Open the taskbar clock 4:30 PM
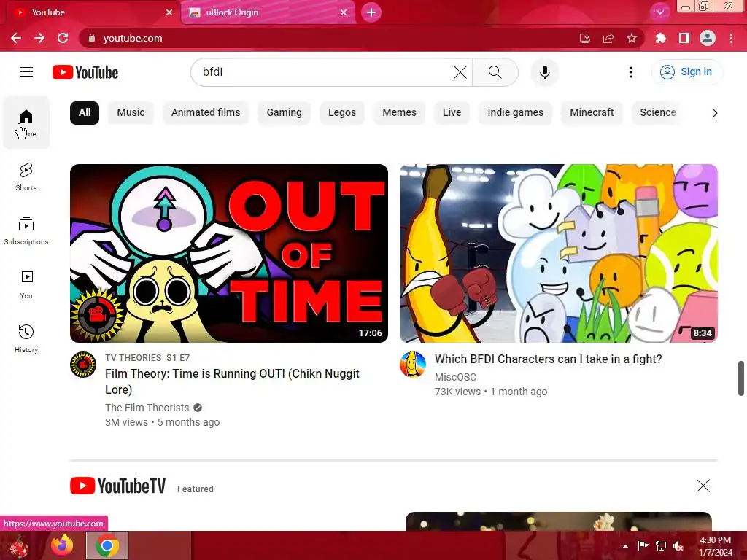Screen dimensions: 747x560 coord(715,546)
